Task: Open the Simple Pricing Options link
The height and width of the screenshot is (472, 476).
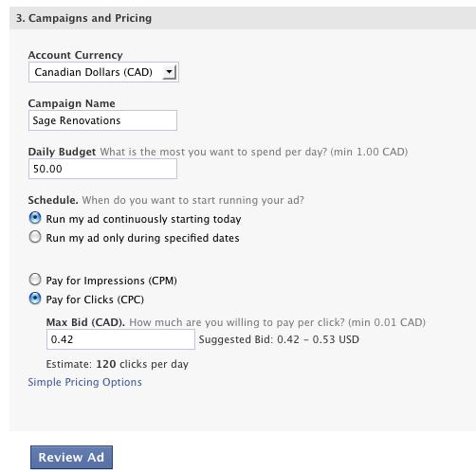Action: pos(84,382)
